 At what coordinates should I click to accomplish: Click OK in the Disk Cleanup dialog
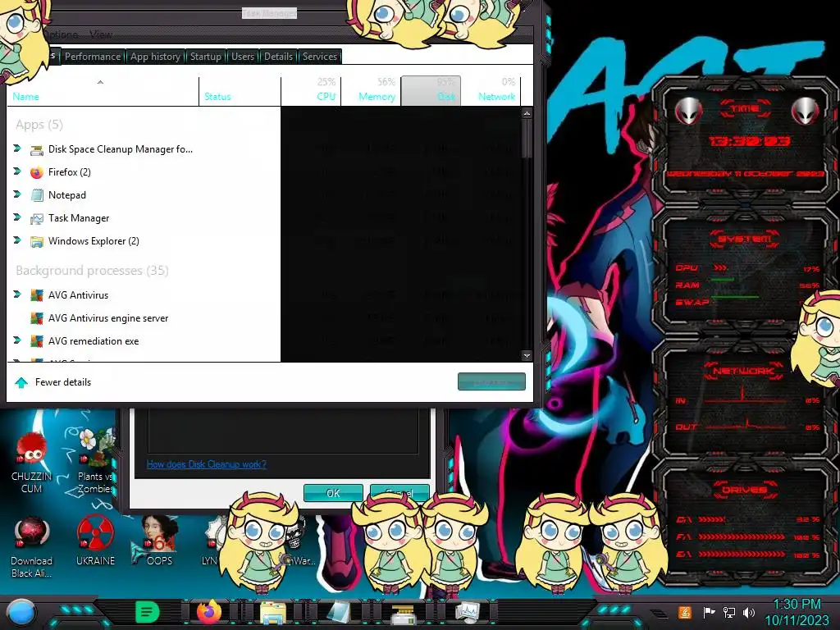pyautogui.click(x=333, y=493)
